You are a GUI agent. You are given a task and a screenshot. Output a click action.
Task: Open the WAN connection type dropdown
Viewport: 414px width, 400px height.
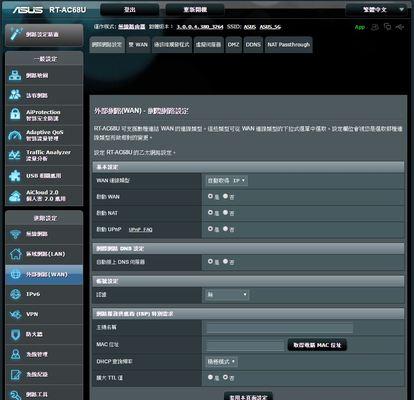coord(227,180)
